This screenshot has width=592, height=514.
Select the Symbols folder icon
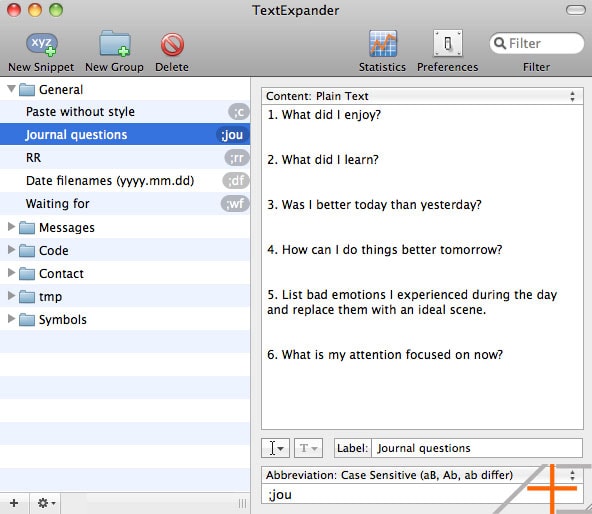(x=27, y=320)
